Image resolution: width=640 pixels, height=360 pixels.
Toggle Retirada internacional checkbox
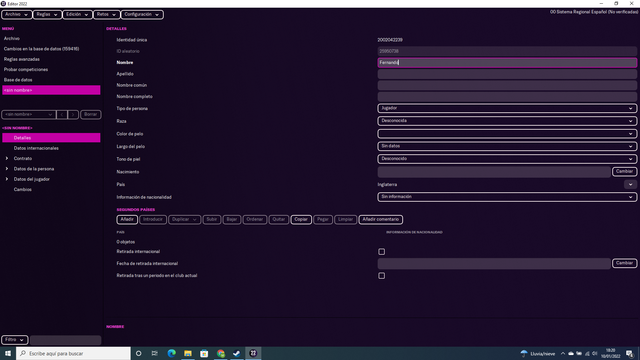click(382, 252)
